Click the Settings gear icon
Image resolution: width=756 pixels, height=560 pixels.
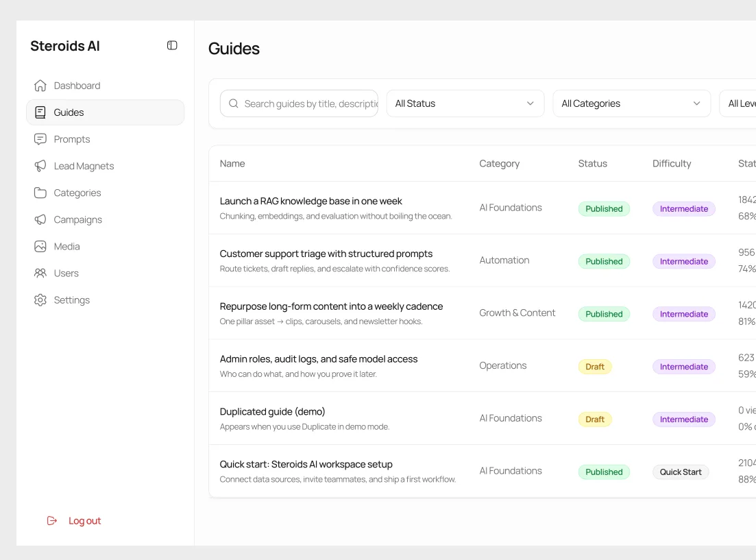tap(40, 300)
